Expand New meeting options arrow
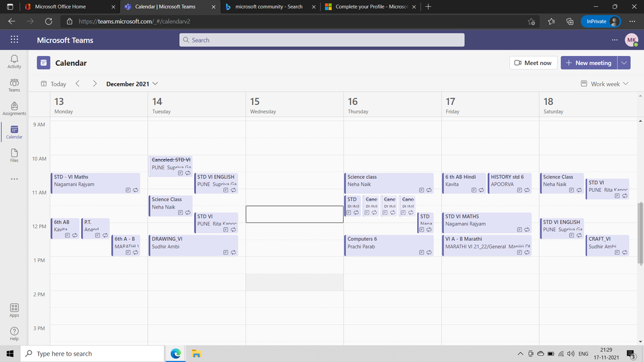The height and width of the screenshot is (362, 644). pos(624,62)
